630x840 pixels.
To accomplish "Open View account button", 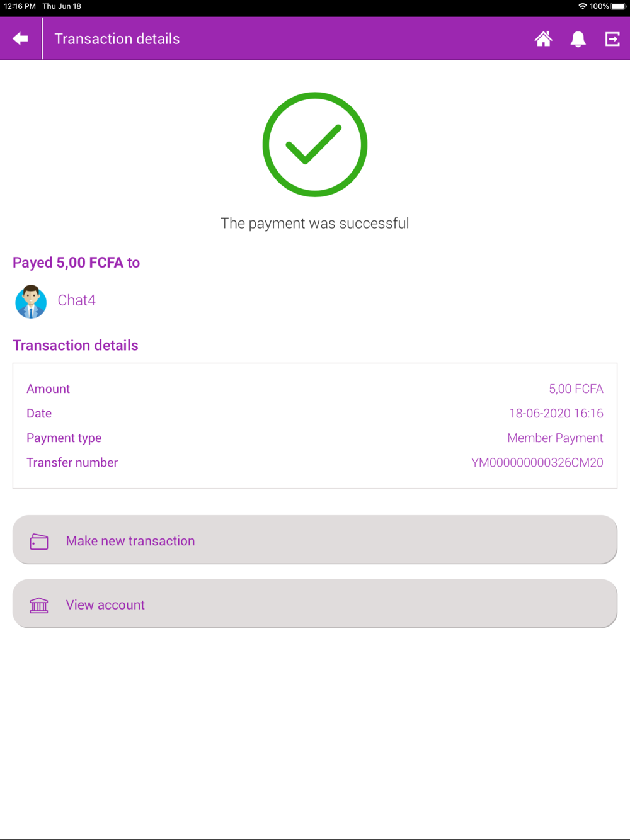I will point(315,603).
